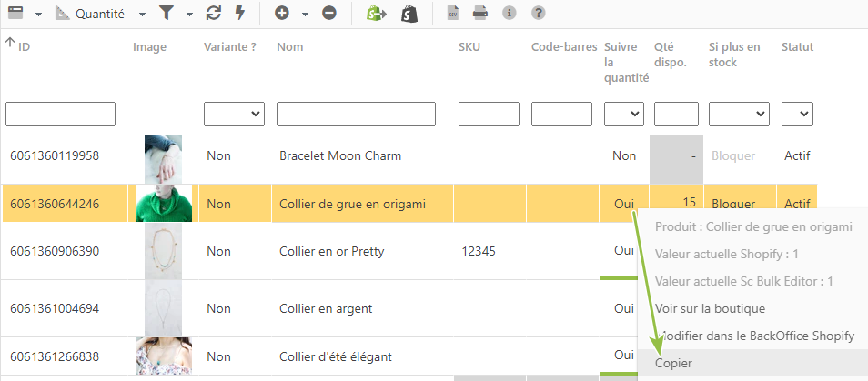Viewport: 868px width, 381px height.
Task: Click Bloquer in Bracelet Moon Charm row
Action: tap(733, 155)
